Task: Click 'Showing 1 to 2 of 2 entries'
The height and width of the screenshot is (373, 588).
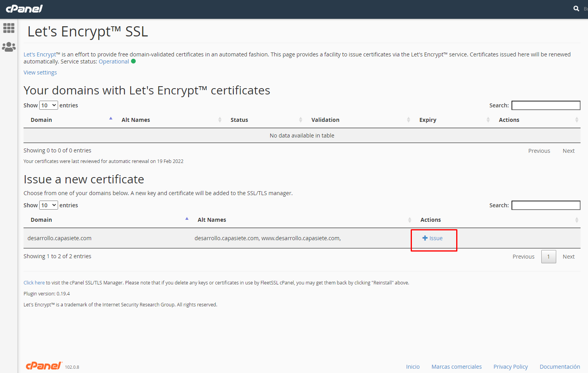Action: [57, 256]
